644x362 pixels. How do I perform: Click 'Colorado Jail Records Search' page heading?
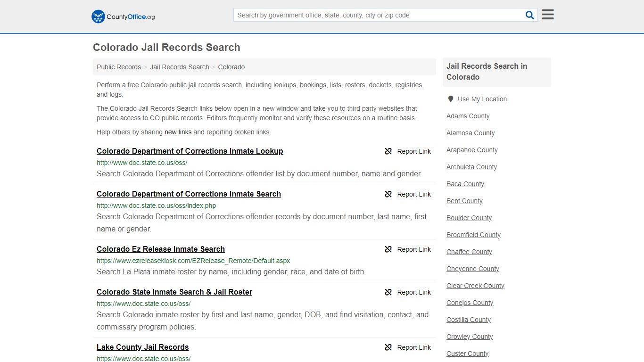tap(166, 48)
